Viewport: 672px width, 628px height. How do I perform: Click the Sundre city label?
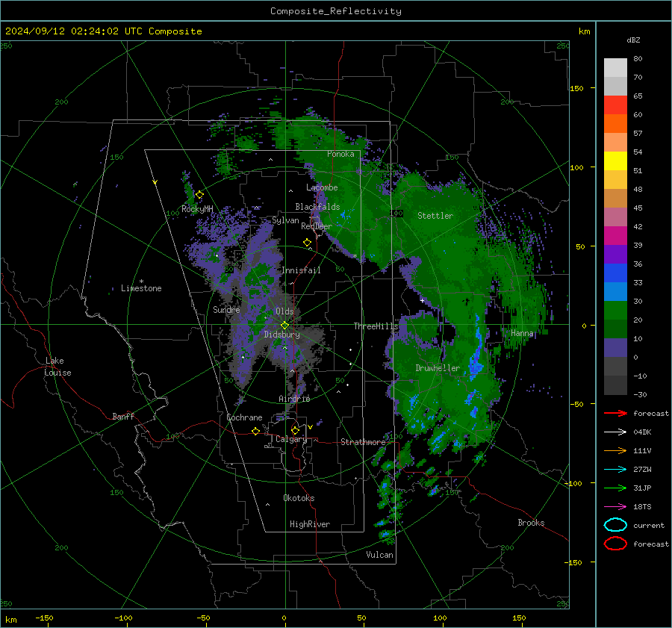226,309
